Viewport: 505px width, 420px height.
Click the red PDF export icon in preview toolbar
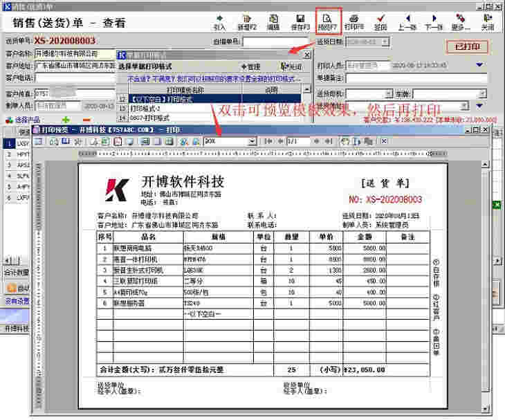118,141
